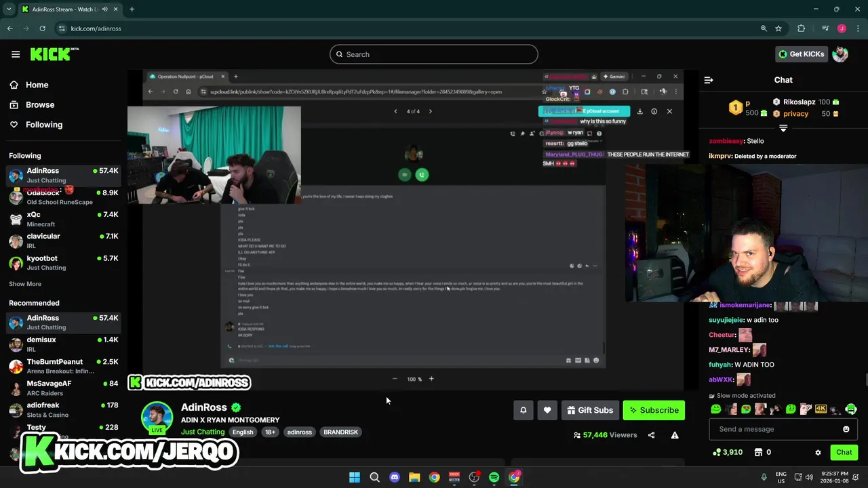Screen dimensions: 868x488
Task: Click the Just Chatting category link
Action: 203,432
